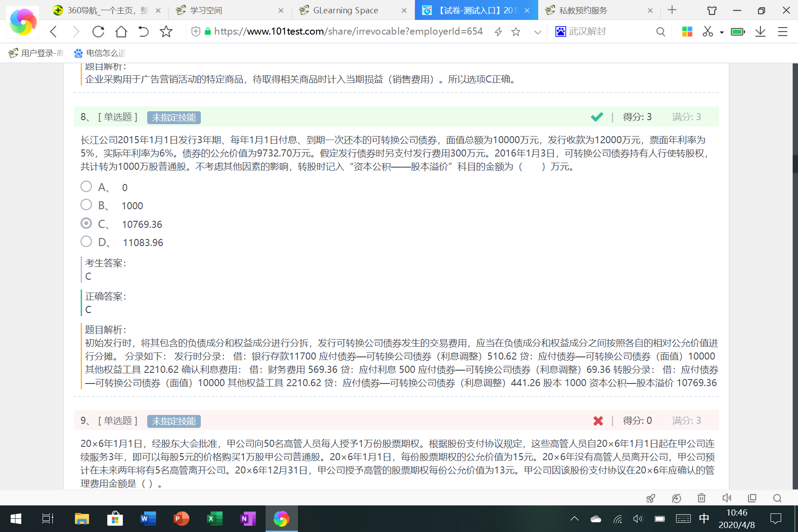The width and height of the screenshot is (798, 532).
Task: Show hidden system tray icons chevron
Action: click(575, 518)
